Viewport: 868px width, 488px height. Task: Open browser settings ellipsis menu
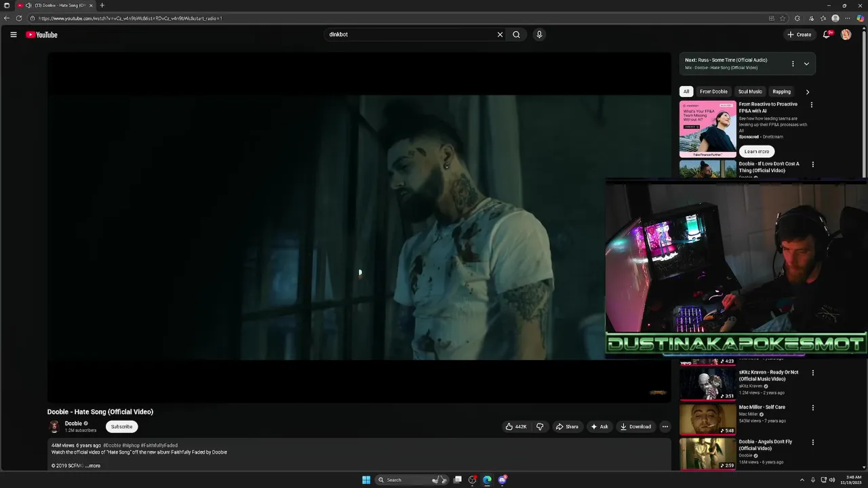coord(848,18)
